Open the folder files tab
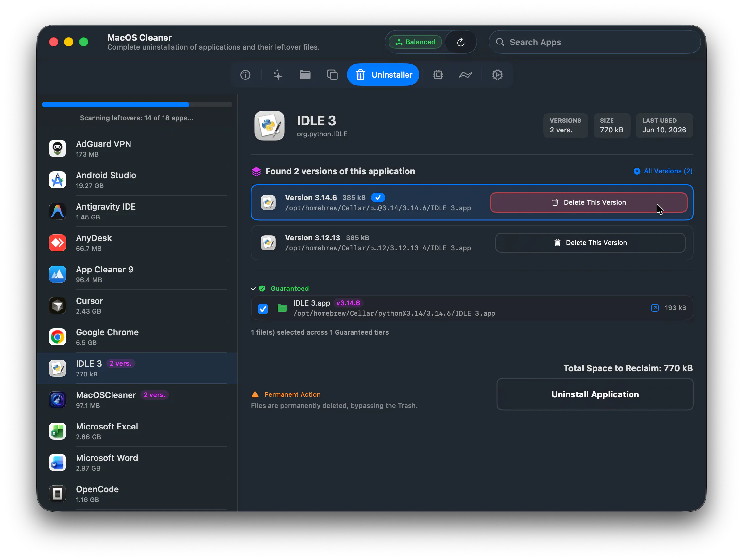The image size is (743, 560). click(x=305, y=75)
